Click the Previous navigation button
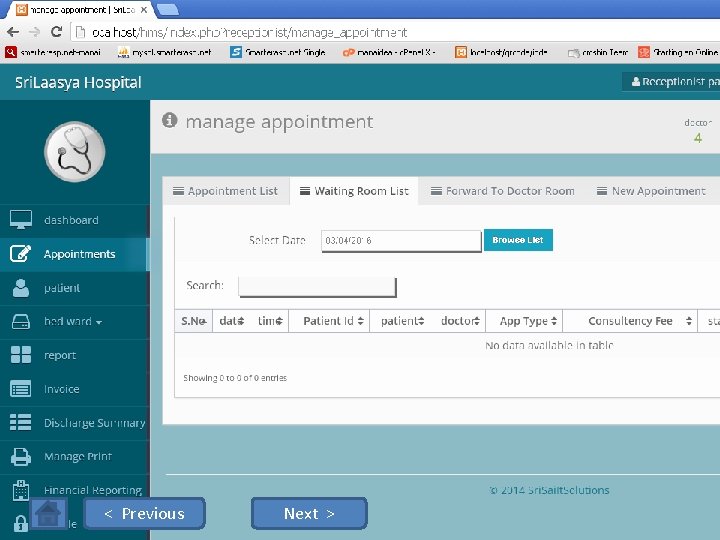Viewport: 720px width, 540px height. click(x=144, y=513)
